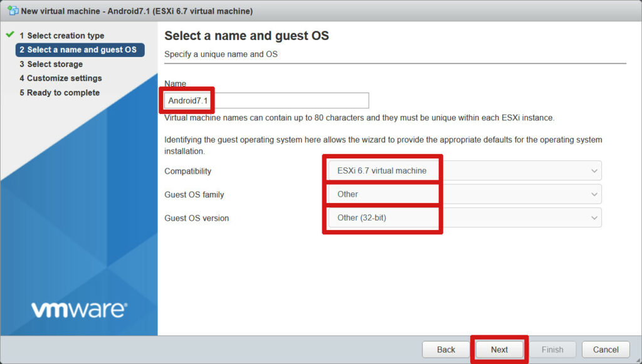
Task: Open the Guest OS family dropdown
Action: coord(465,194)
